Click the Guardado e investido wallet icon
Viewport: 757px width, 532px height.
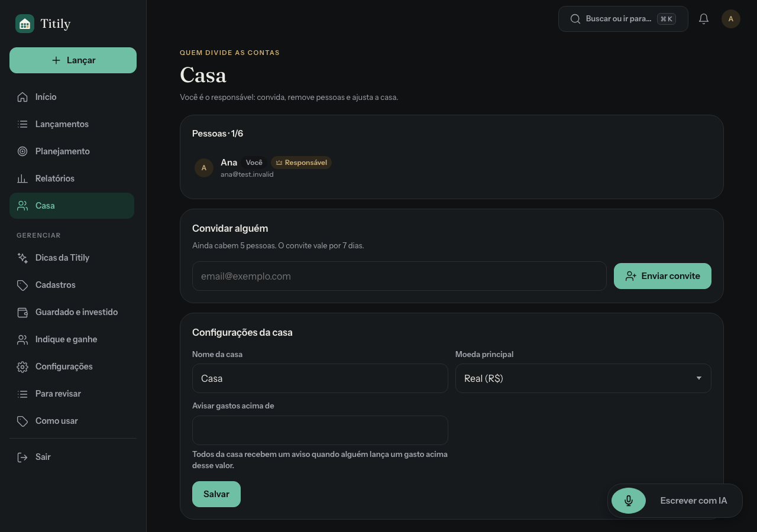[x=22, y=312]
